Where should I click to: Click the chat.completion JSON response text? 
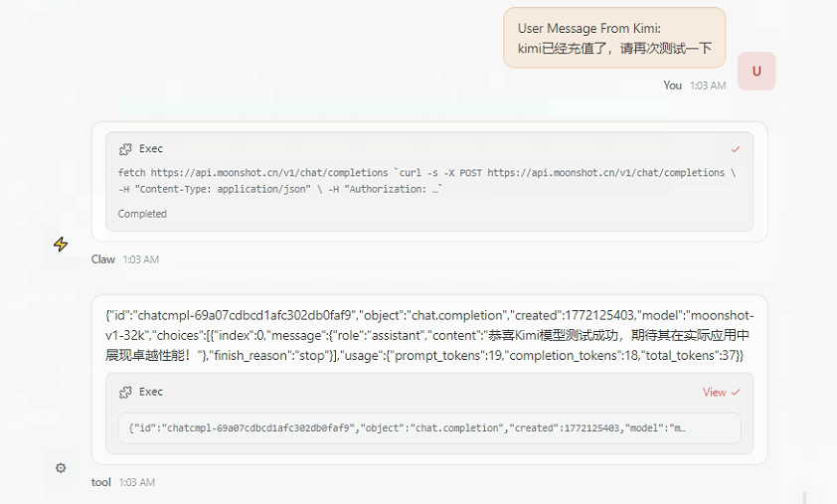429,335
